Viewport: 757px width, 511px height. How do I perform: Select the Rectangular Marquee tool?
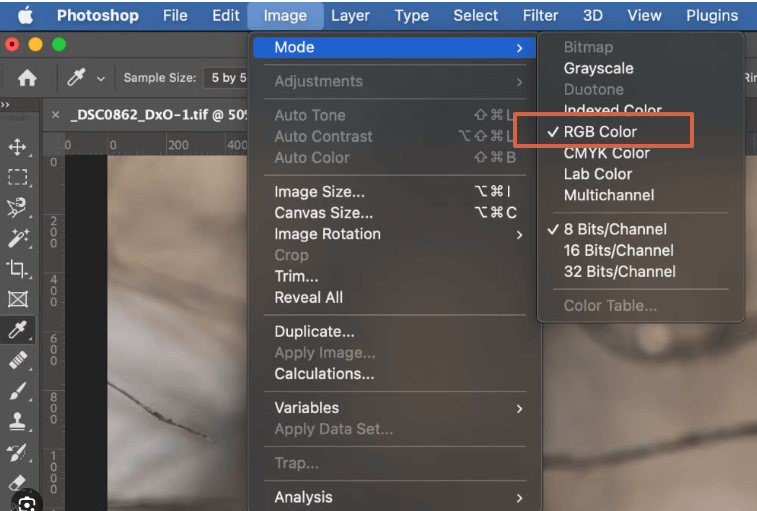(x=17, y=177)
